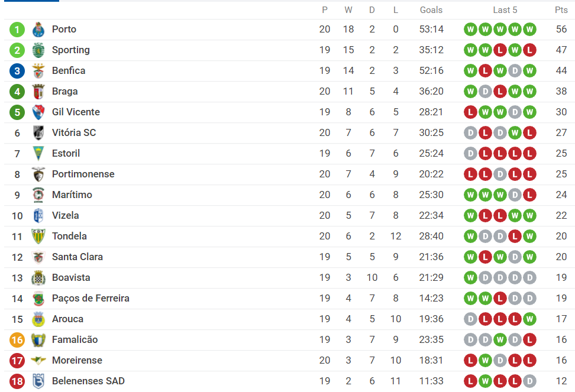Sort table by Goals column header
This screenshot has height=392, width=575.
[431, 9]
